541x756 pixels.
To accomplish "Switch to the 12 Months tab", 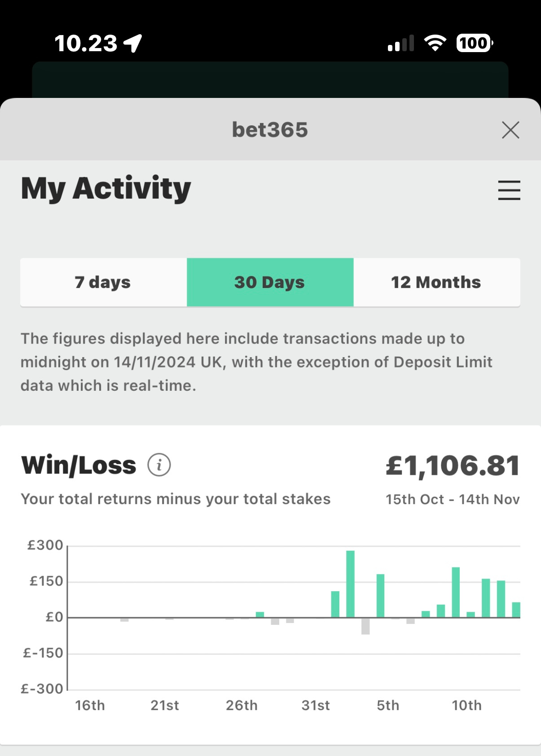I will click(436, 282).
